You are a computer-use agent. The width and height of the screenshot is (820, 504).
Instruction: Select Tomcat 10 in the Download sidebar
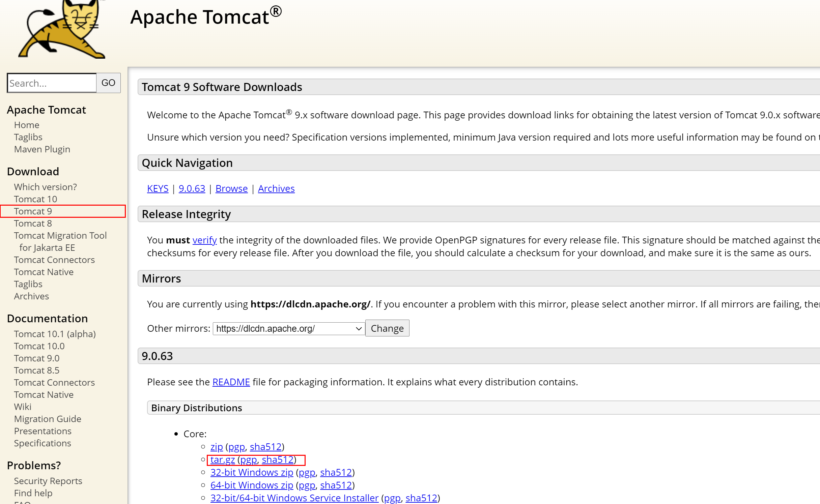(x=35, y=199)
